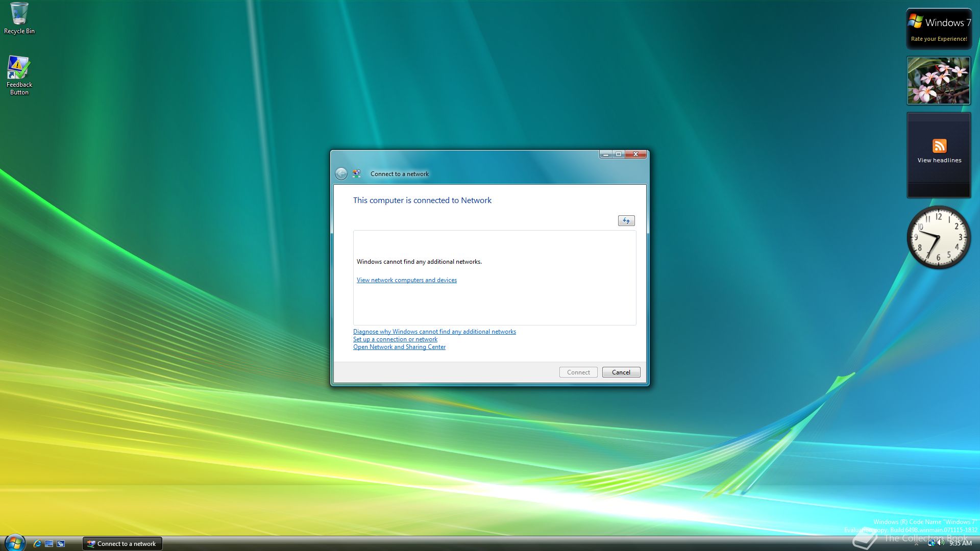This screenshot has width=980, height=551.
Task: Click the Windows 7 Rate your Experience gadget
Action: coord(939,29)
